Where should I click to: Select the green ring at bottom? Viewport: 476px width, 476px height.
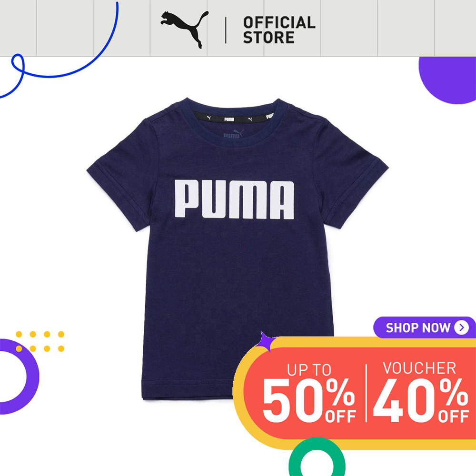(317, 457)
